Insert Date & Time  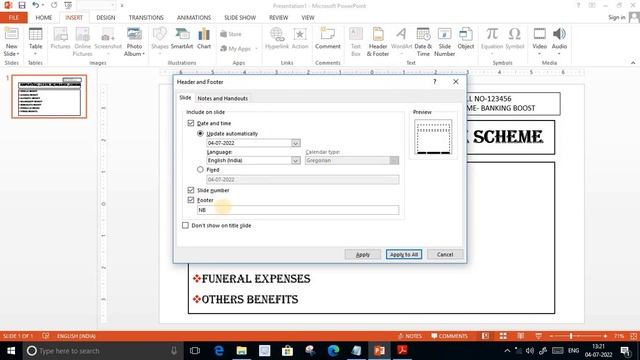[423, 41]
